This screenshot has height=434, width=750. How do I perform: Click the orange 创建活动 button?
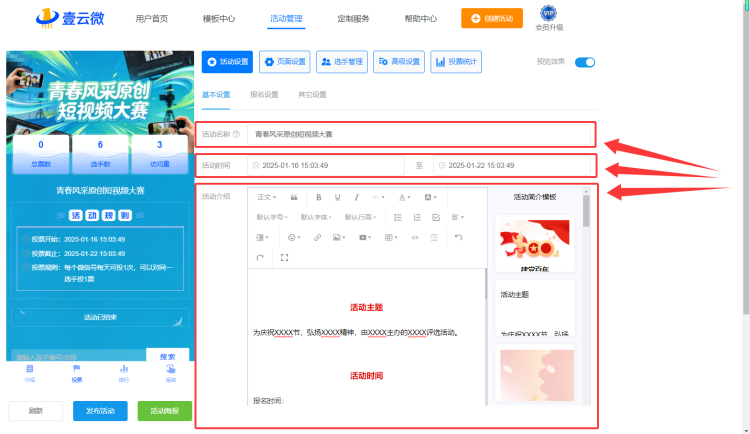click(492, 18)
